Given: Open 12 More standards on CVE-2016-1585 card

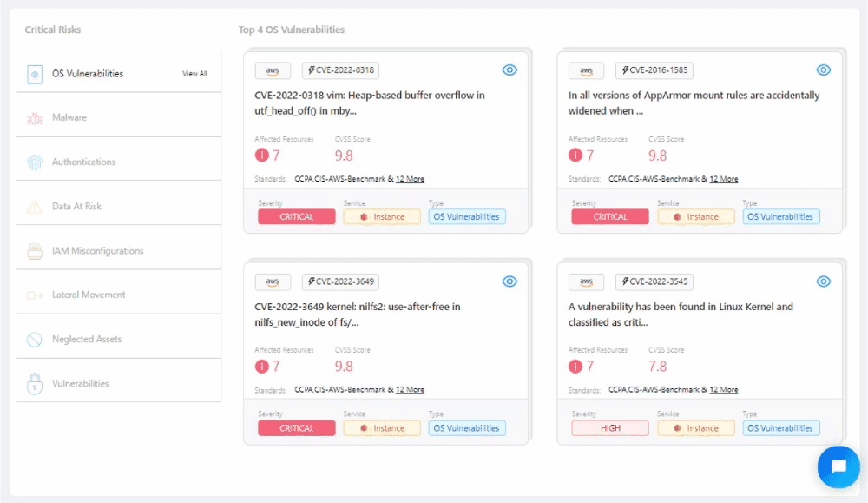Looking at the screenshot, I should [724, 179].
